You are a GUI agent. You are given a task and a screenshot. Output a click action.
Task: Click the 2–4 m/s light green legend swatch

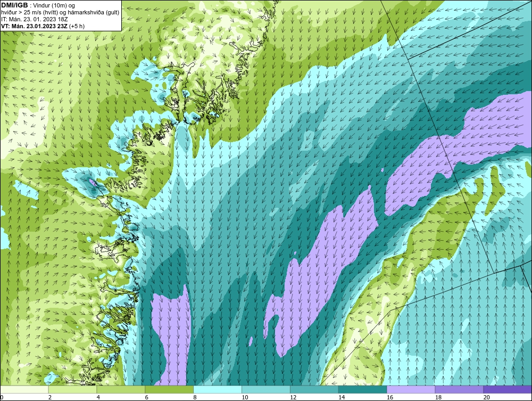click(72, 389)
